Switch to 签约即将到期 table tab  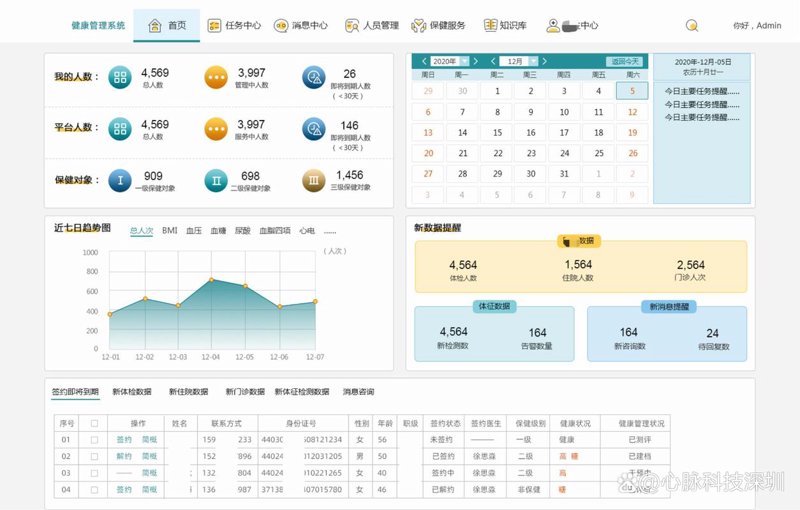(x=75, y=392)
